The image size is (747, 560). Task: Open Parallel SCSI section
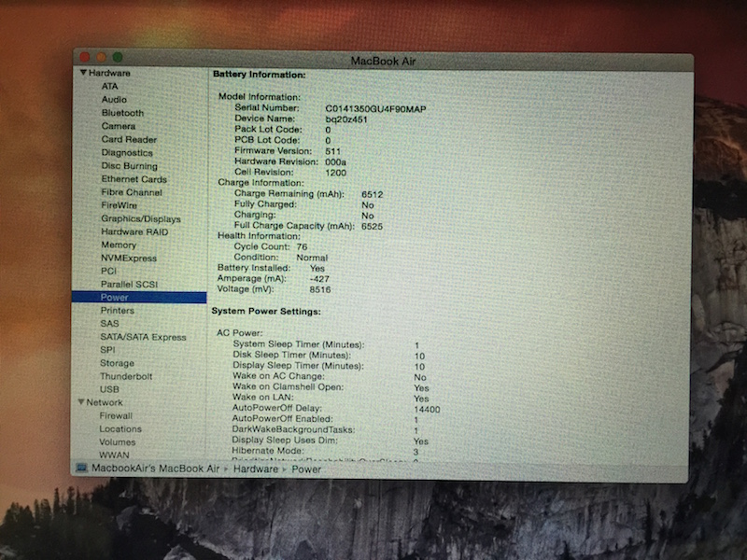pos(129,285)
